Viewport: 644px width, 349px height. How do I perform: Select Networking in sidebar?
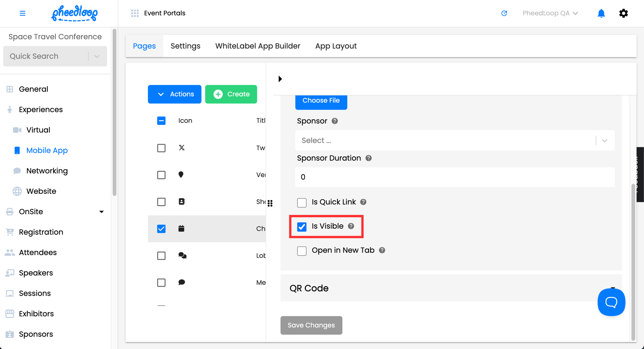pos(47,171)
